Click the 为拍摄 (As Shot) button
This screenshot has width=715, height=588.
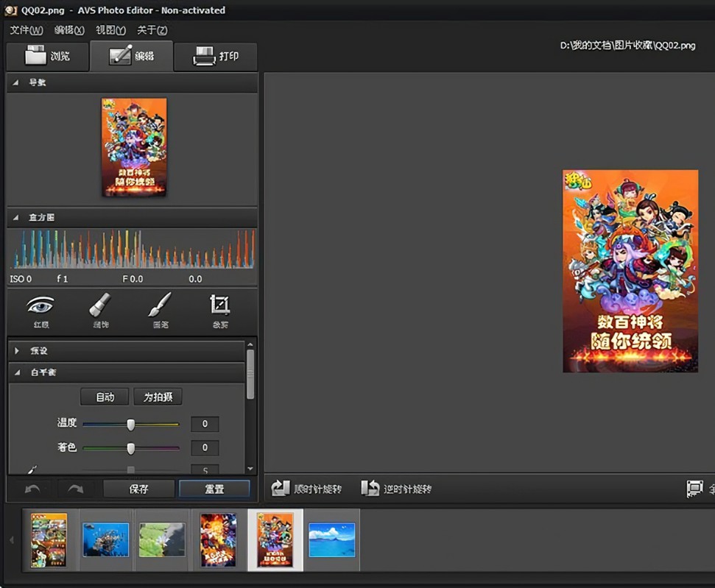tap(158, 397)
